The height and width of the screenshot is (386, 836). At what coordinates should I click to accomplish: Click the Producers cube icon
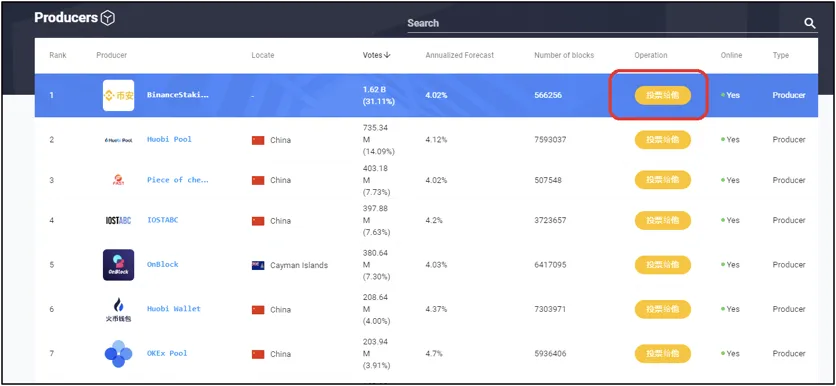point(108,18)
